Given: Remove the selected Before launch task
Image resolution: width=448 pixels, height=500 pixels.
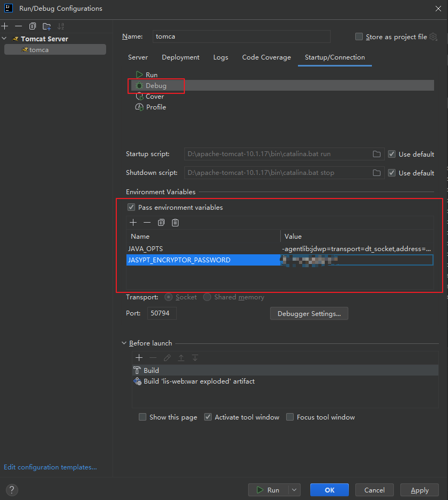Looking at the screenshot, I should pyautogui.click(x=153, y=358).
